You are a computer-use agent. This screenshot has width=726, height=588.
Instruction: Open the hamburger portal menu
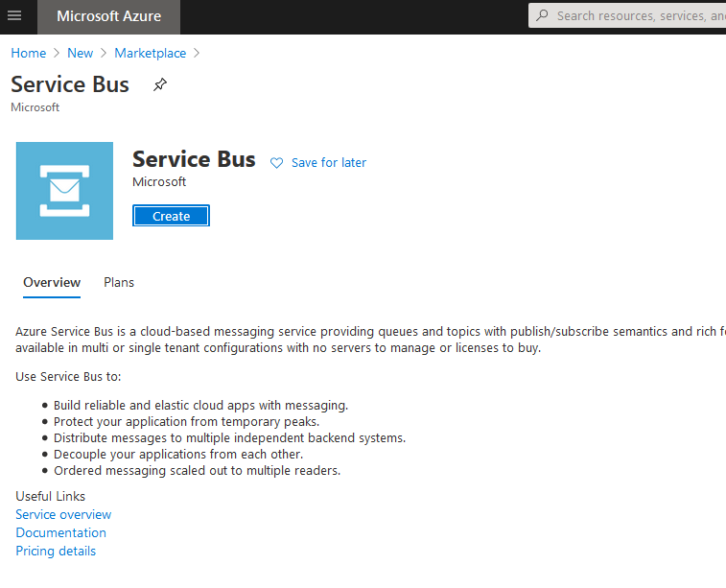click(14, 15)
